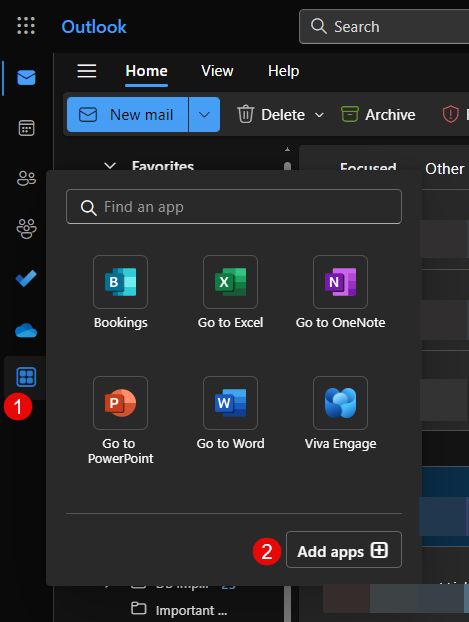This screenshot has width=469, height=622.
Task: Click the Find an app field
Action: pyautogui.click(x=234, y=207)
